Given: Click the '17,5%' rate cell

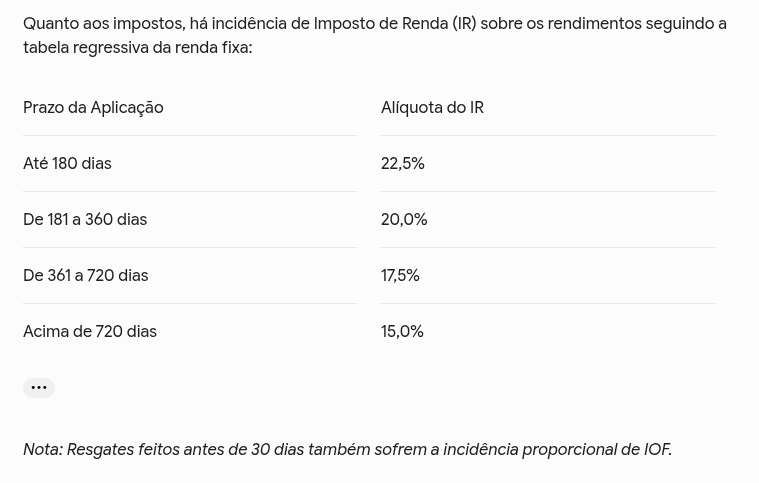Looking at the screenshot, I should tap(400, 275).
